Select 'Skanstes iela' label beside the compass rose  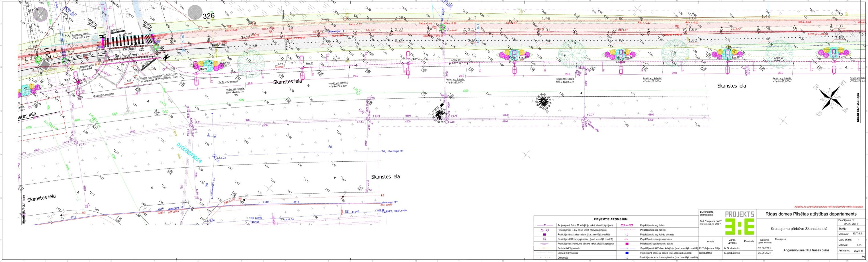[x=732, y=86]
